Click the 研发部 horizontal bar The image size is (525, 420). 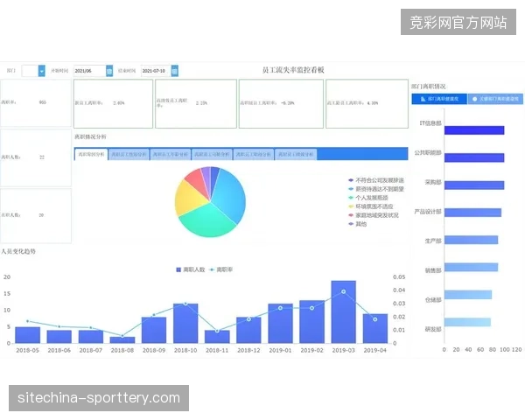pyautogui.click(x=467, y=322)
